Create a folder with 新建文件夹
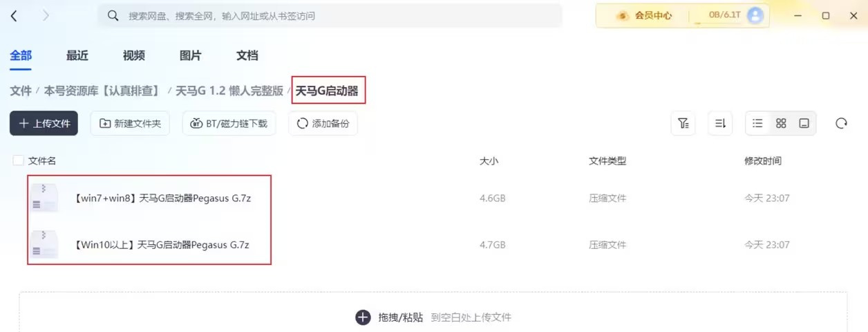 (130, 123)
